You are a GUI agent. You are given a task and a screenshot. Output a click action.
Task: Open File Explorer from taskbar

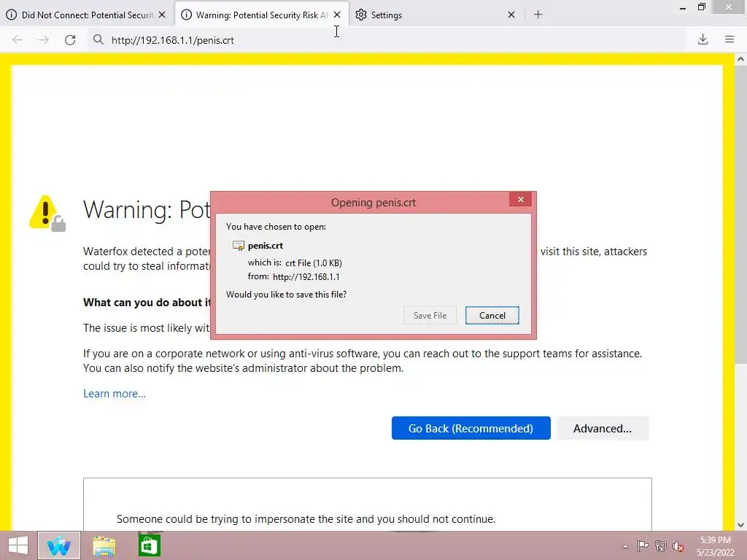click(x=104, y=545)
